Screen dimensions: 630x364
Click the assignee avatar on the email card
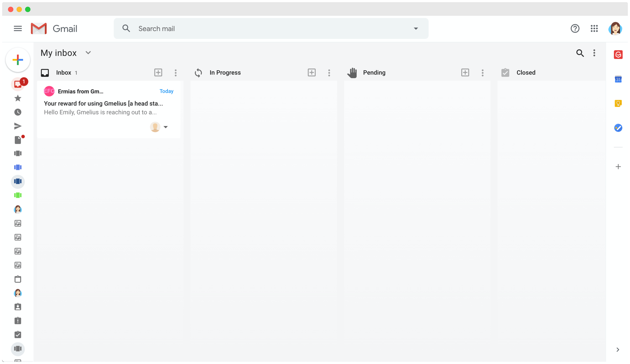[155, 127]
